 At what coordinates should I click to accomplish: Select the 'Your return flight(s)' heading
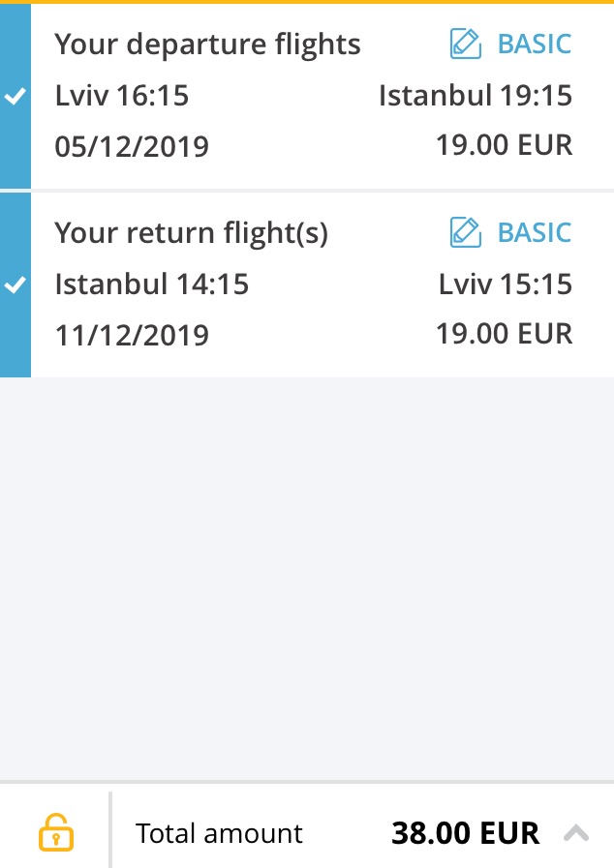[191, 233]
